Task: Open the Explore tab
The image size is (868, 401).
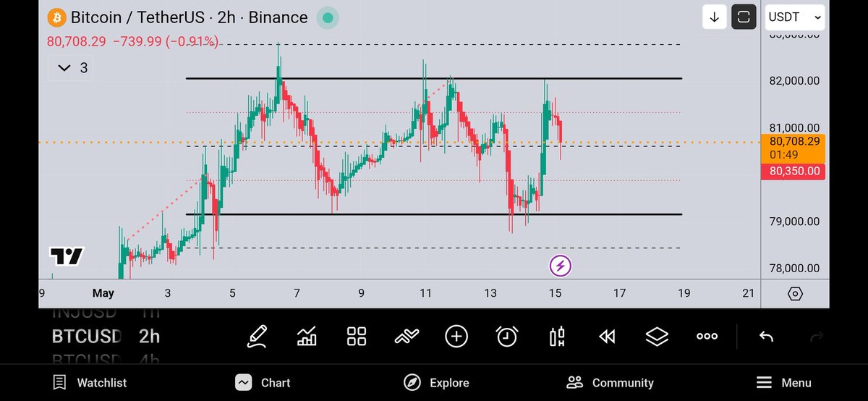Action: coord(436,383)
